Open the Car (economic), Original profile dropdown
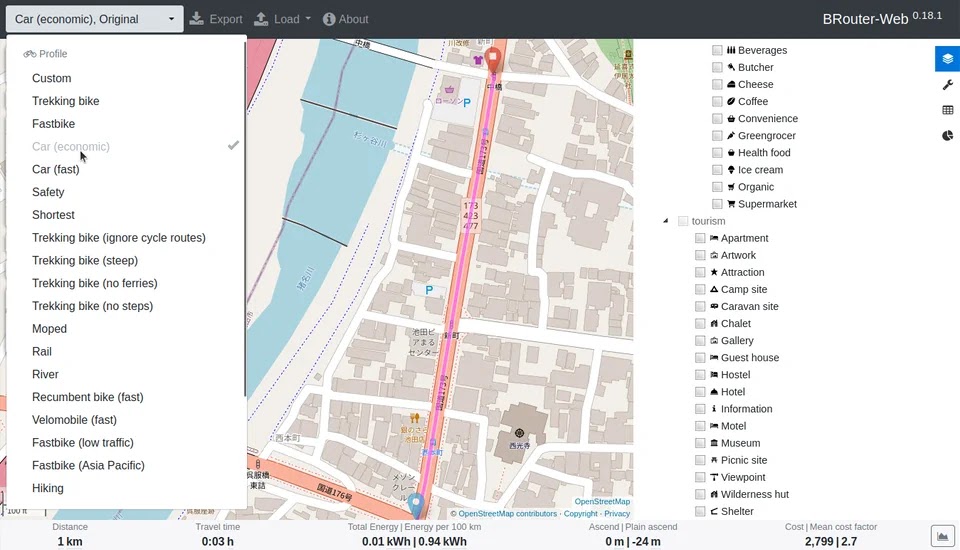Image resolution: width=960 pixels, height=550 pixels. [x=94, y=19]
